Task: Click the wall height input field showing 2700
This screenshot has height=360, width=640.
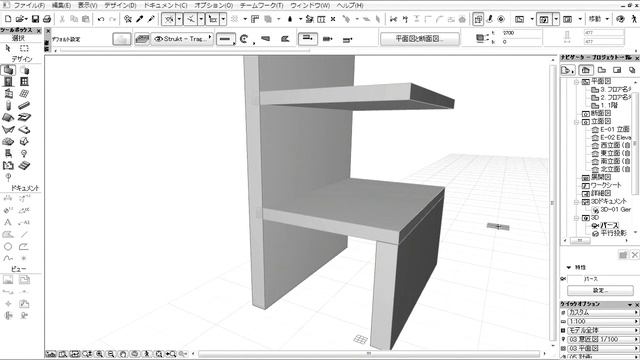Action: point(522,33)
